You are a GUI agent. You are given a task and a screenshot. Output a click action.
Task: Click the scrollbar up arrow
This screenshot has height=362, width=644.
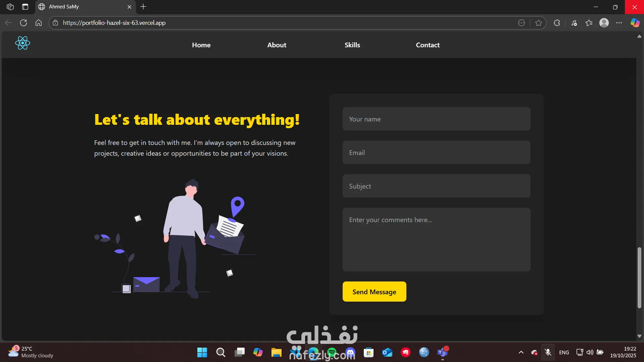639,36
